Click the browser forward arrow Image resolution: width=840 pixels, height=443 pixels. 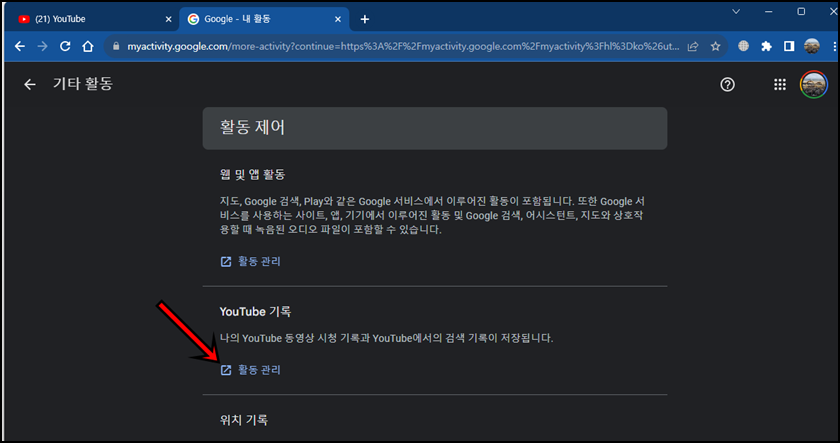42,47
